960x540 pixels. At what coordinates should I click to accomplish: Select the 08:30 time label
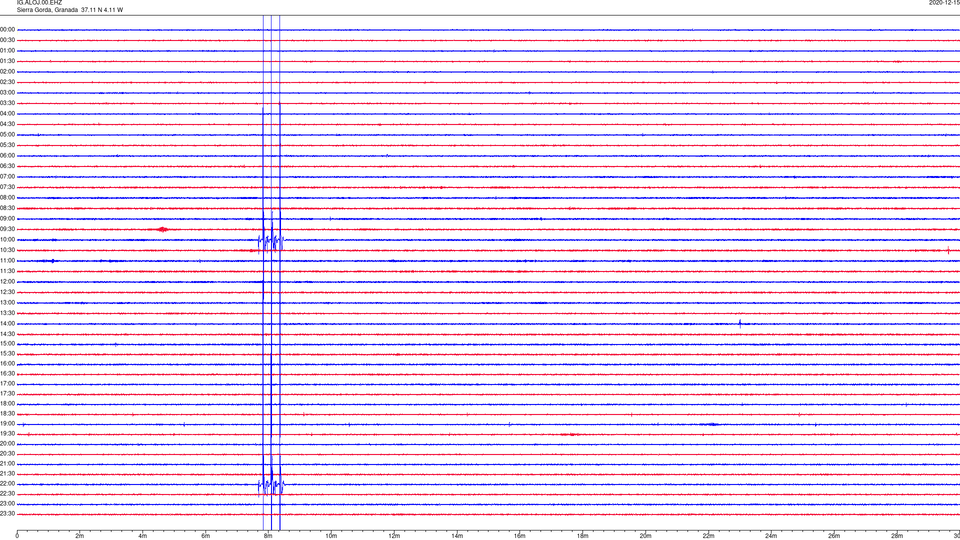(x=7, y=208)
